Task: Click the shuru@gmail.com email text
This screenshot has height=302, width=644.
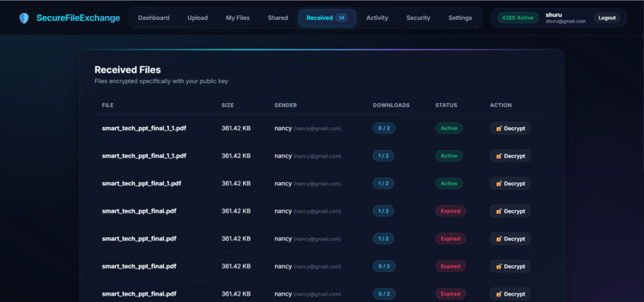Action: [566, 22]
